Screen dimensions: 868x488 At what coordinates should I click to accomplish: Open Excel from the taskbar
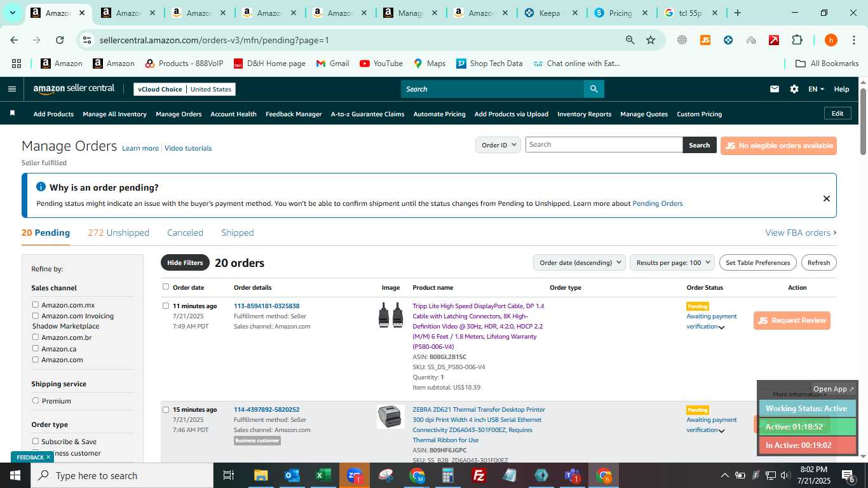(x=323, y=475)
